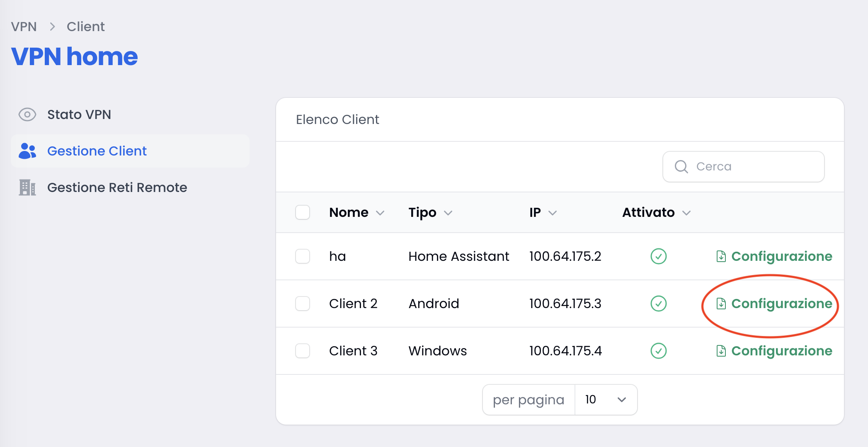The image size is (868, 447).
Task: Open the Gestione Client section
Action: (130, 151)
